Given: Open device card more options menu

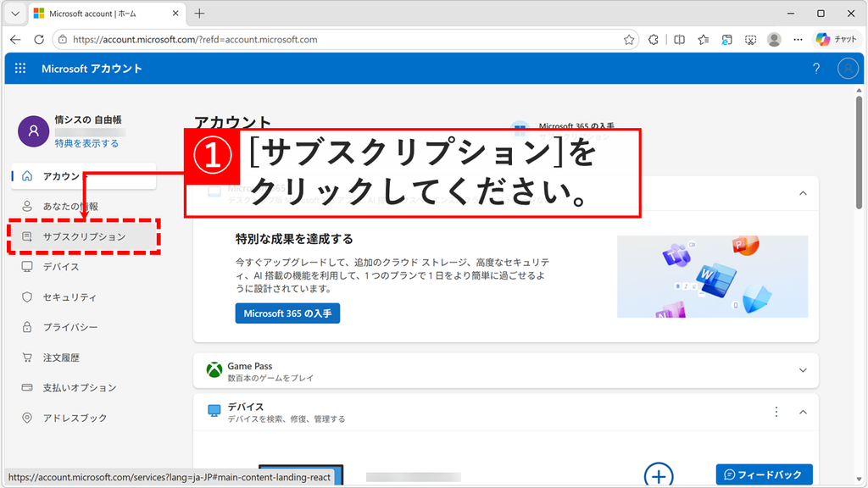Looking at the screenshot, I should coord(776,412).
